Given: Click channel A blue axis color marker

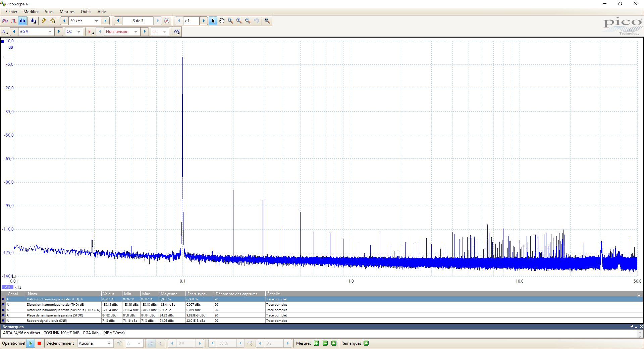Looking at the screenshot, I should (3, 41).
